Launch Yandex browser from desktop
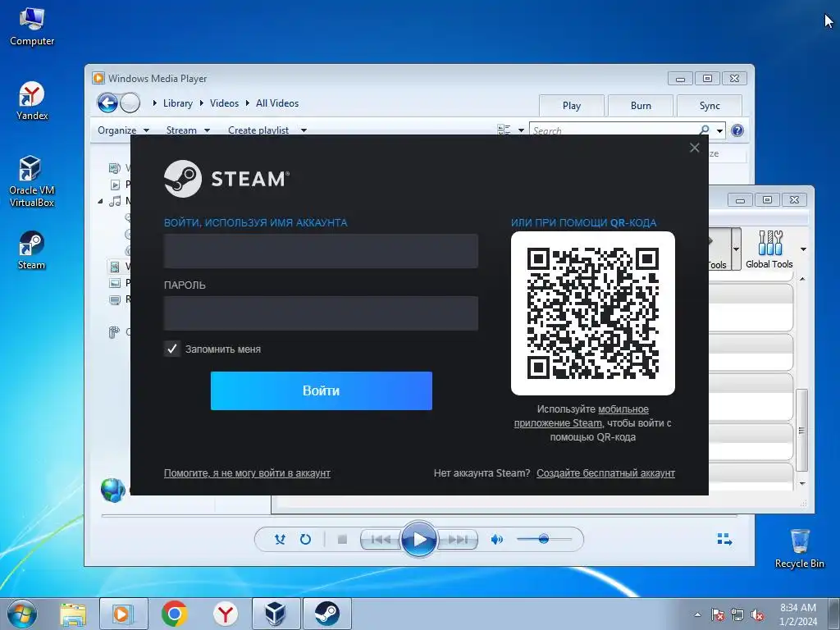 pyautogui.click(x=32, y=101)
